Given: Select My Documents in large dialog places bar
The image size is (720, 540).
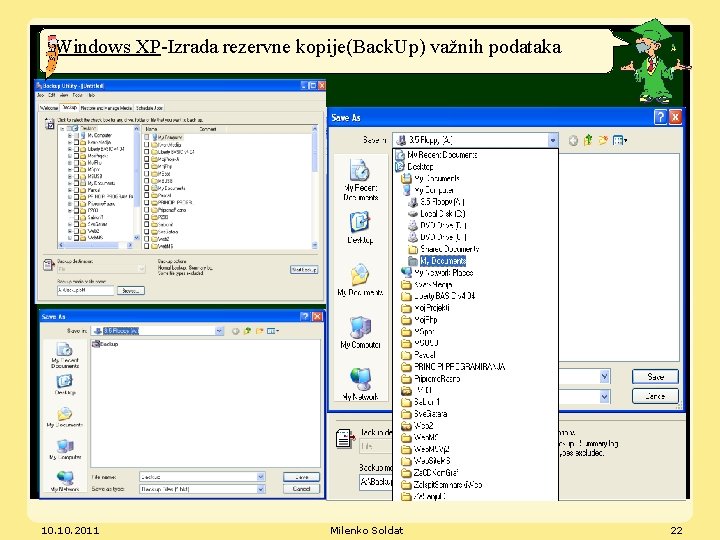Looking at the screenshot, I should click(360, 280).
